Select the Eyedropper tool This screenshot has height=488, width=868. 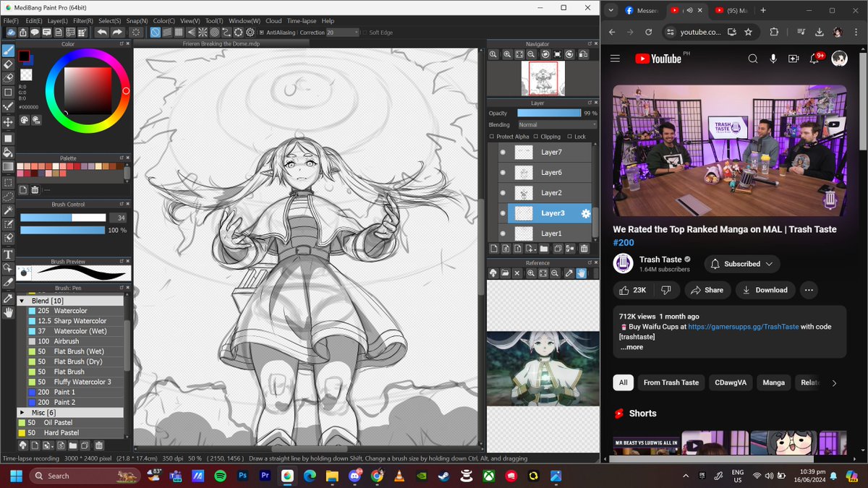(x=8, y=298)
